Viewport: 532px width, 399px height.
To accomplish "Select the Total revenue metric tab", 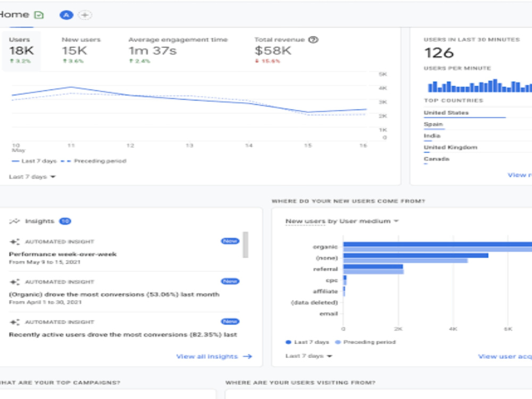I will pos(286,51).
